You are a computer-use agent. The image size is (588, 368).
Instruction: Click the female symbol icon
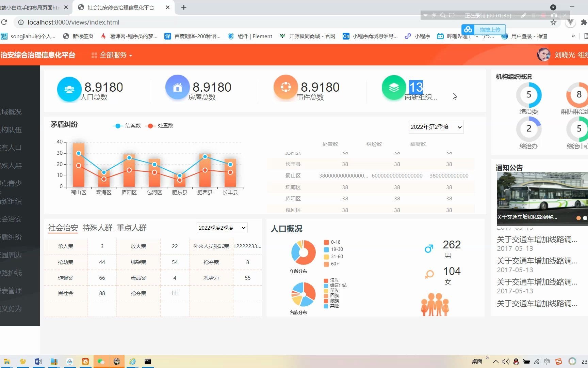click(429, 274)
